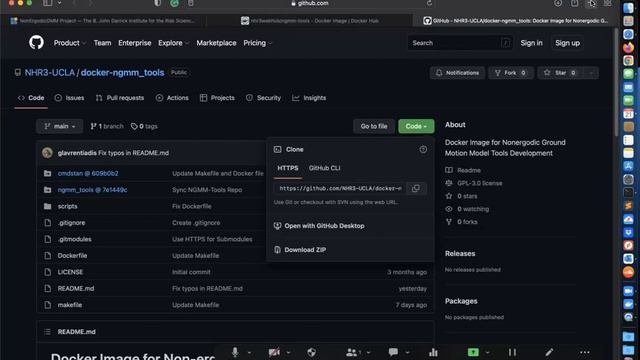Select the HTTPS clone URL text field
Image resolution: width=640 pixels, height=360 pixels.
[x=340, y=188]
